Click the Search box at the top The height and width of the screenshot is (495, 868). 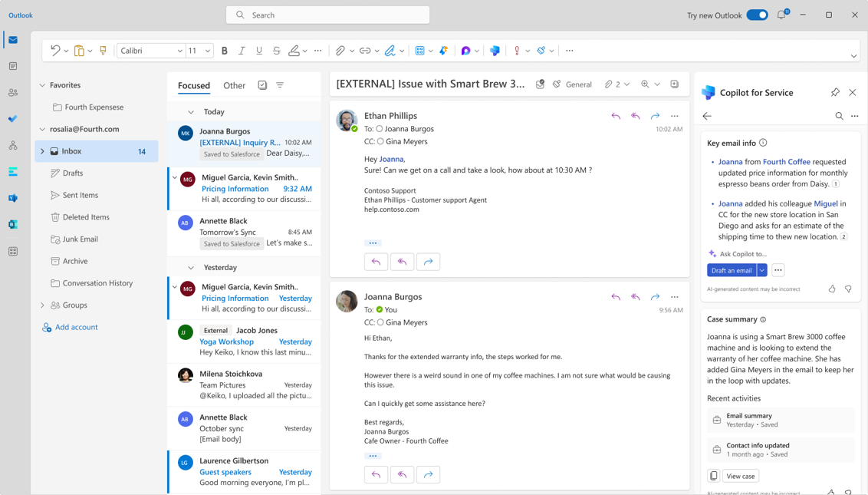click(327, 15)
